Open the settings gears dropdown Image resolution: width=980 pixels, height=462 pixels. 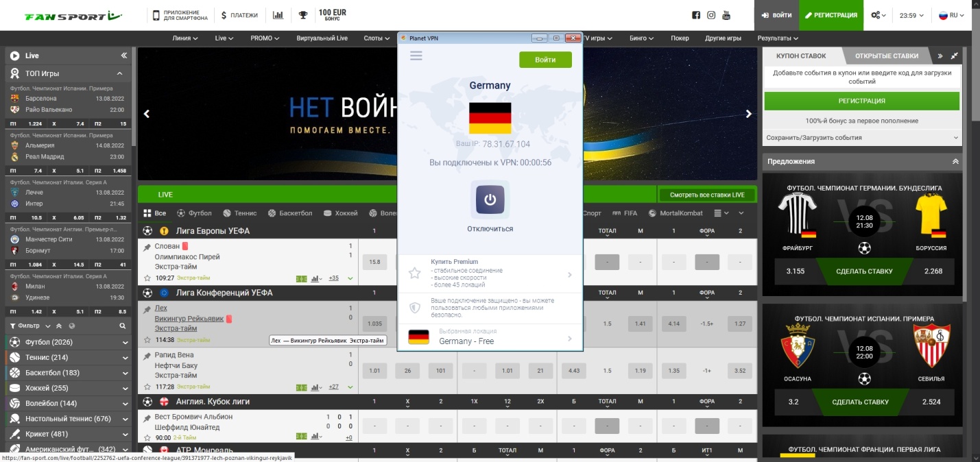point(878,15)
